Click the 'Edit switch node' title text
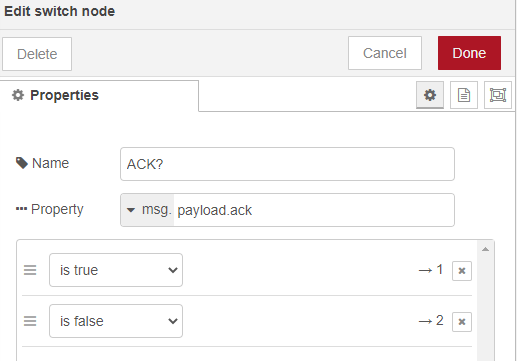The image size is (517, 361). point(60,11)
